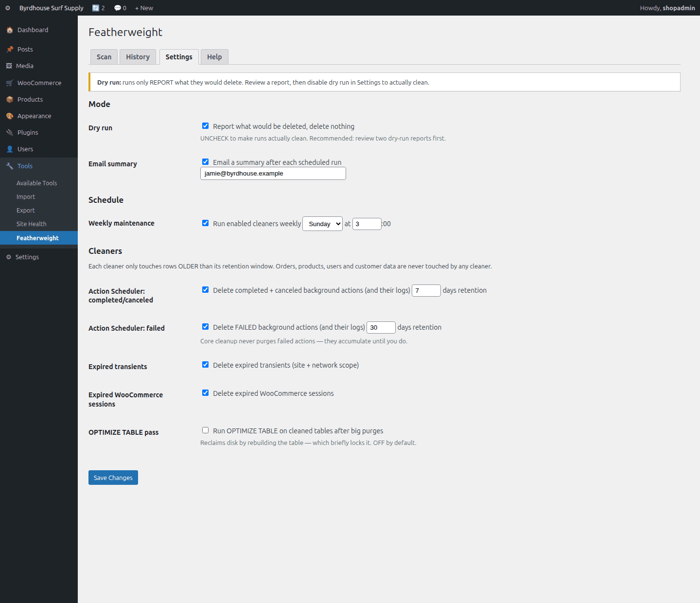The width and height of the screenshot is (700, 603).
Task: Click the Byrdhouse Surf Supply site link
Action: pyautogui.click(x=52, y=8)
